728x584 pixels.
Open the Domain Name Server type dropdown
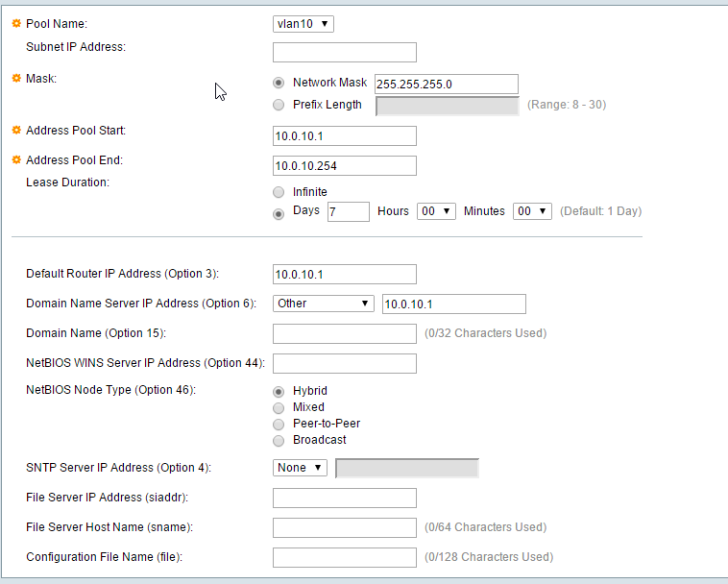tap(323, 304)
